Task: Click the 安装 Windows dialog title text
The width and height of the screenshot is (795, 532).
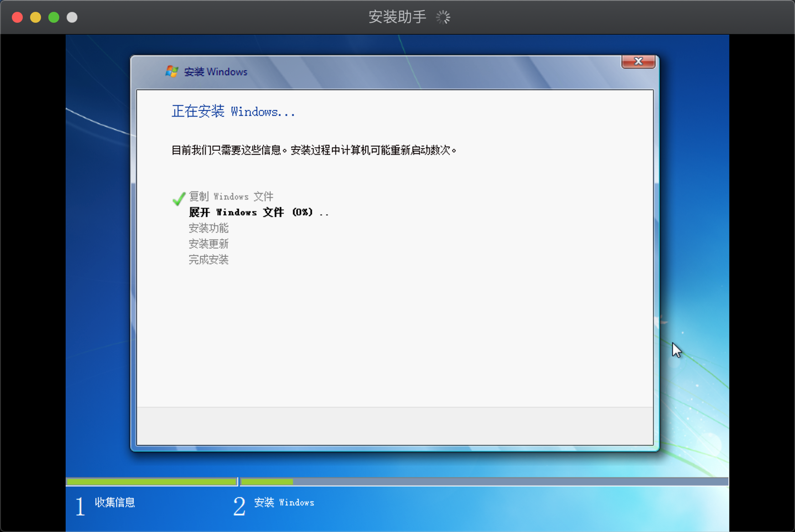Action: [x=216, y=72]
